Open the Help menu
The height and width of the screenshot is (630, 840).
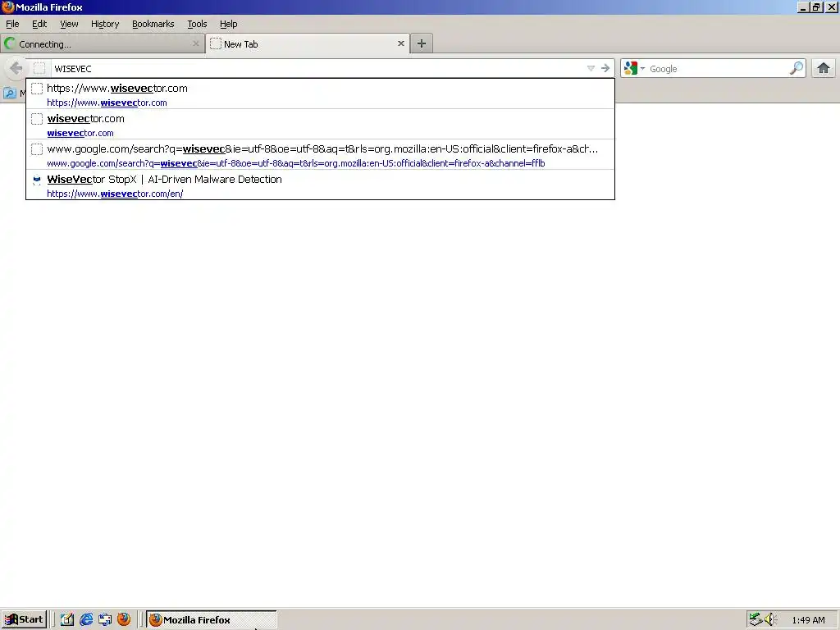click(228, 24)
